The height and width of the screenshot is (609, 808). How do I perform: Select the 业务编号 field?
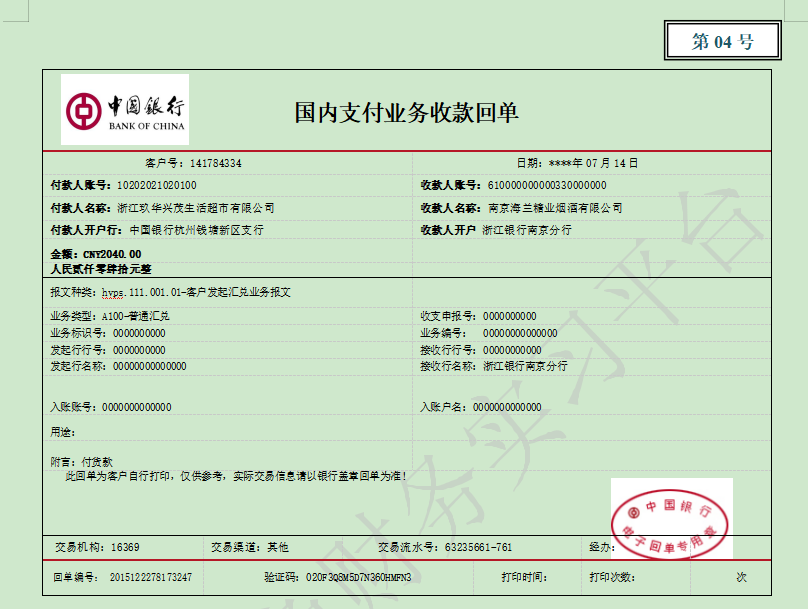(489, 333)
